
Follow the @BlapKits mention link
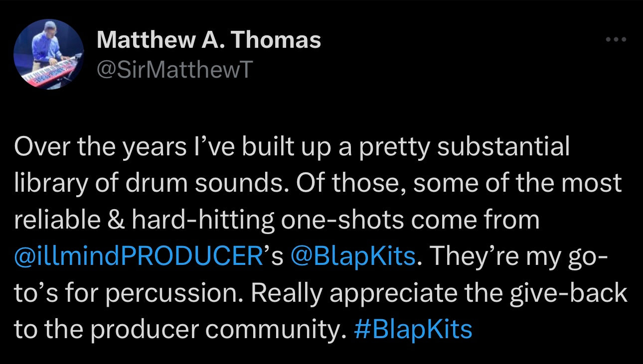(x=352, y=256)
